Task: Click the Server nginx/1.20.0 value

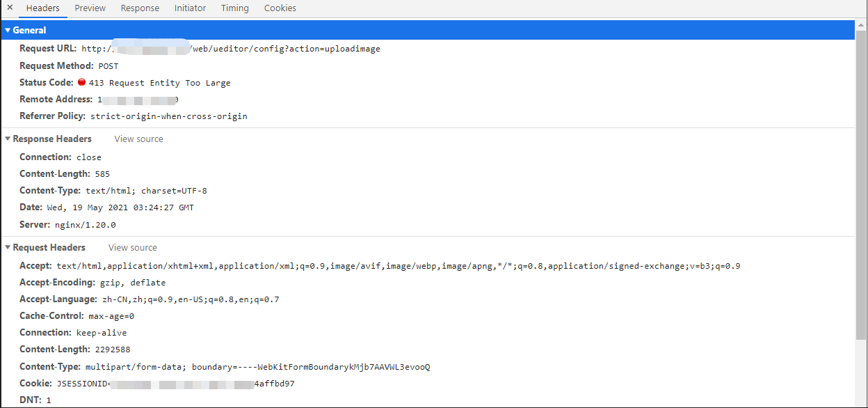Action: coord(86,225)
